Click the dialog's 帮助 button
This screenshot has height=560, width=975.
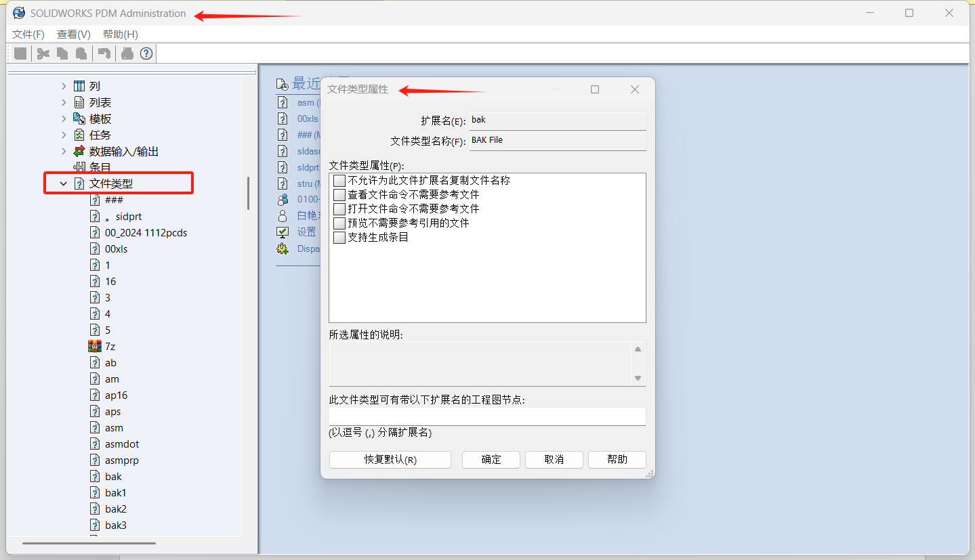[x=617, y=460]
